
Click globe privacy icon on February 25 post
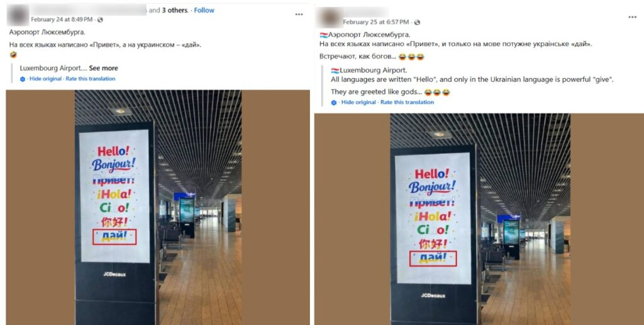(417, 22)
